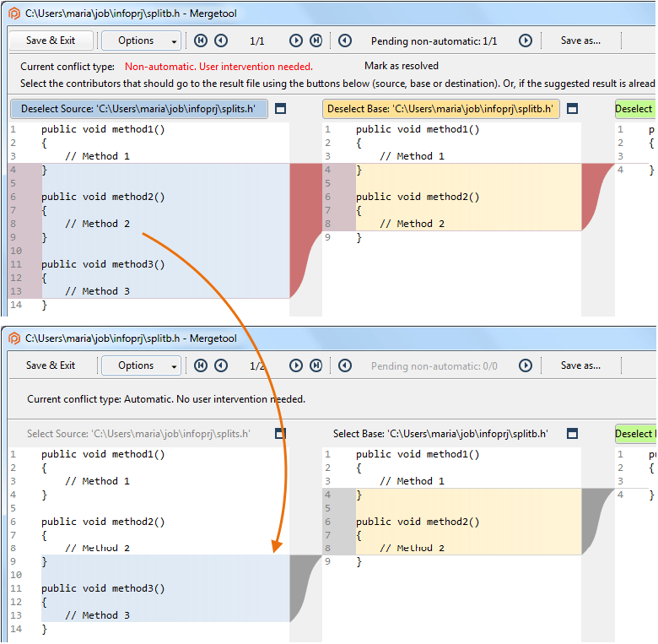This screenshot has height=644, width=658.
Task: Click '// Method 3' line in lower source pane
Action: point(97,615)
